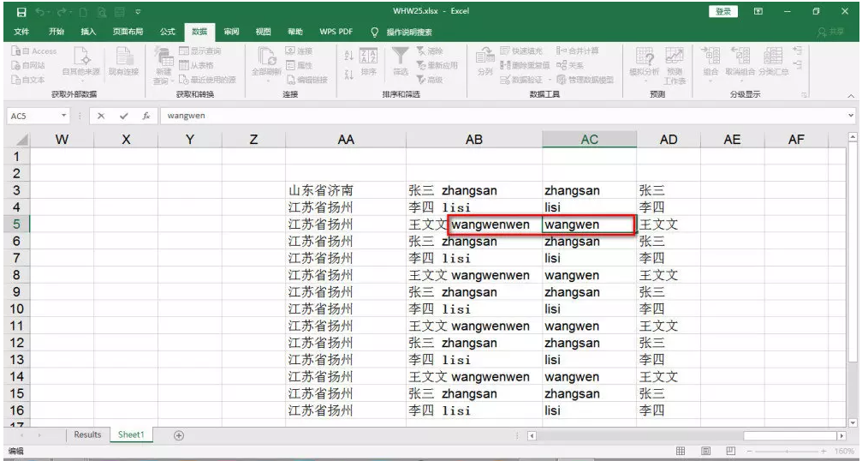Click the horizontal scrollbar thumb
868x461 pixels.
click(x=791, y=436)
